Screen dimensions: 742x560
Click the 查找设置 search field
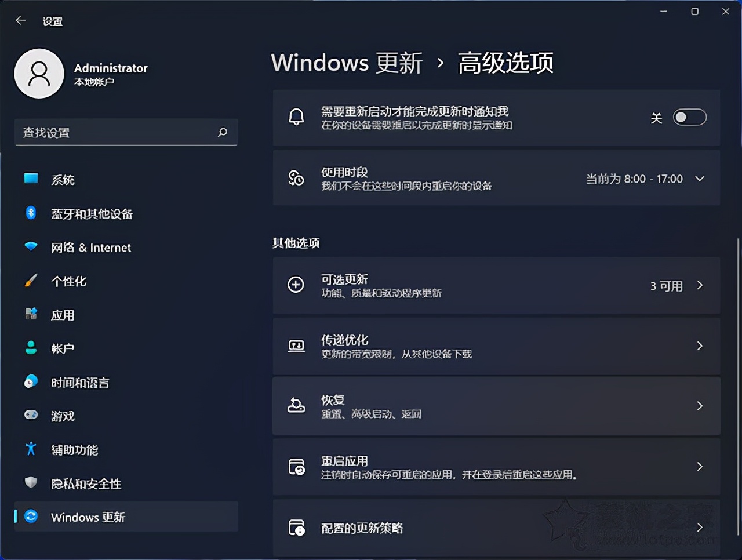[126, 133]
